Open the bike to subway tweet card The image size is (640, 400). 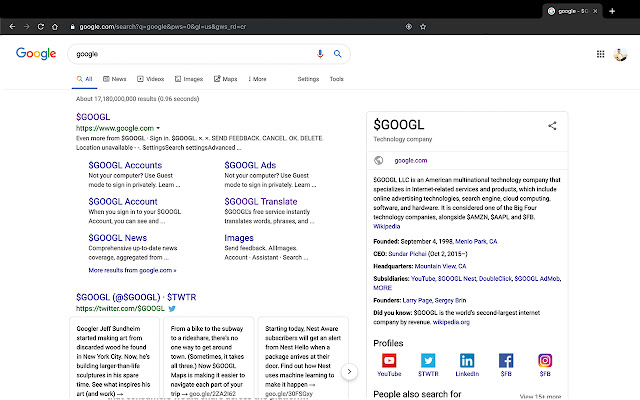pos(209,358)
